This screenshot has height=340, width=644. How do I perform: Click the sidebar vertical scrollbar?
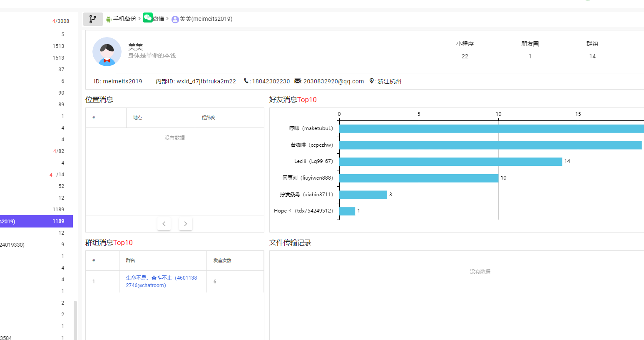coord(75,320)
